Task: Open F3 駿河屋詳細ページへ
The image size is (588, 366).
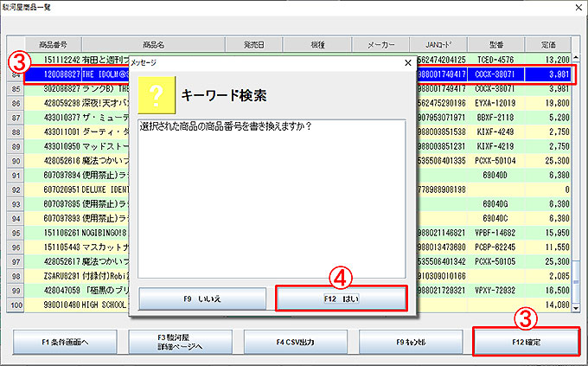Action: tap(179, 342)
